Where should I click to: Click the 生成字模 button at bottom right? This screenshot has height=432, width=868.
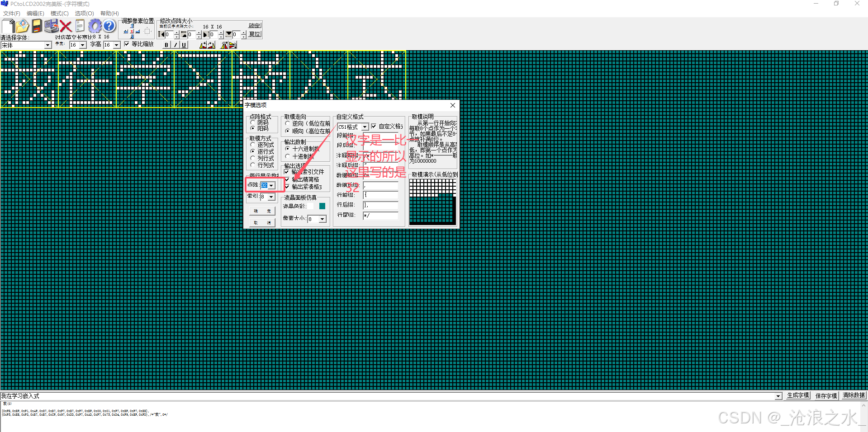[x=797, y=395]
